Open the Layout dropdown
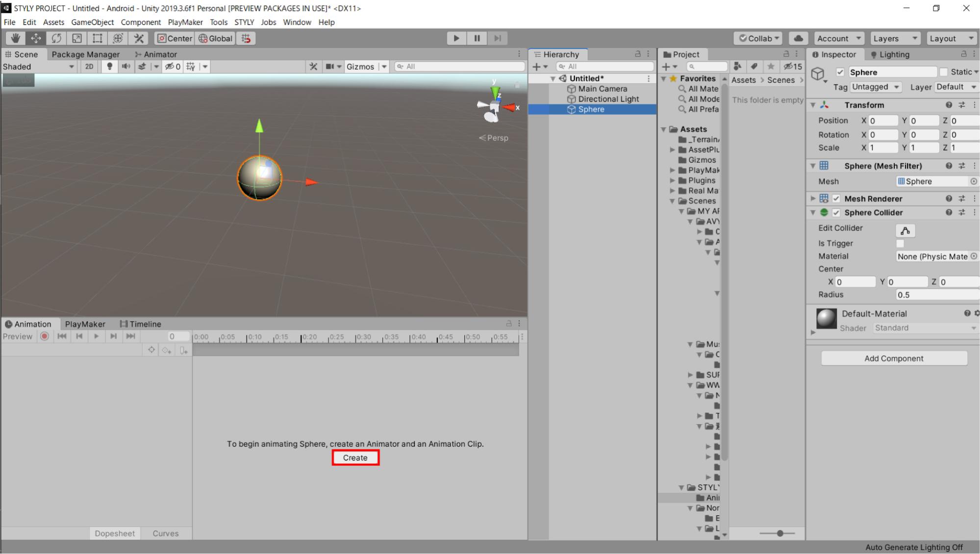This screenshot has height=554, width=980. 952,38
